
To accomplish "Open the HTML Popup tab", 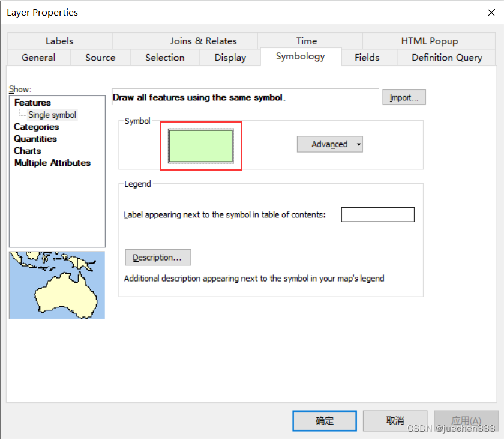I will coord(429,41).
